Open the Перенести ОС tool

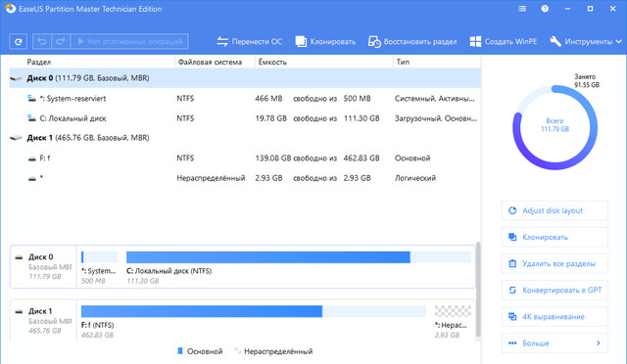[250, 41]
